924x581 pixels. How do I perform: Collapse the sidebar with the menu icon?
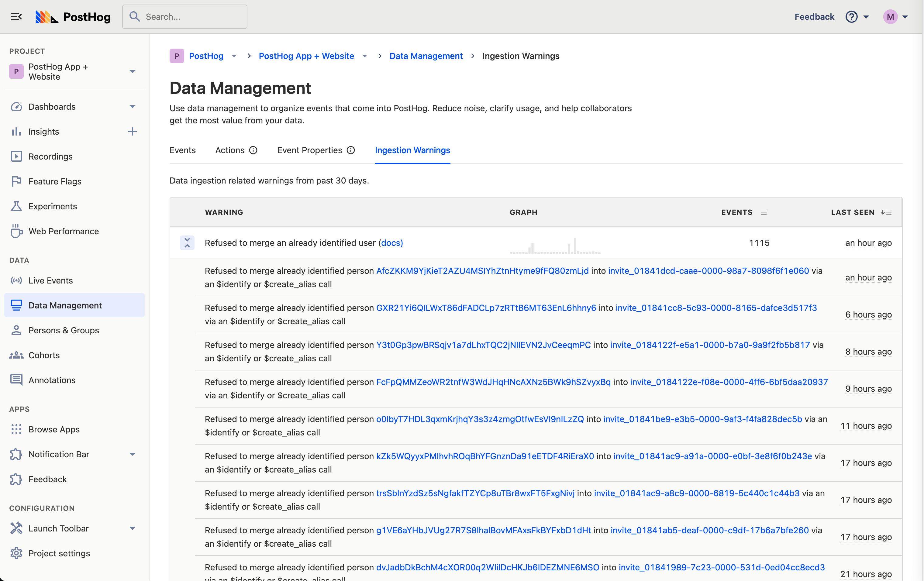pyautogui.click(x=16, y=16)
